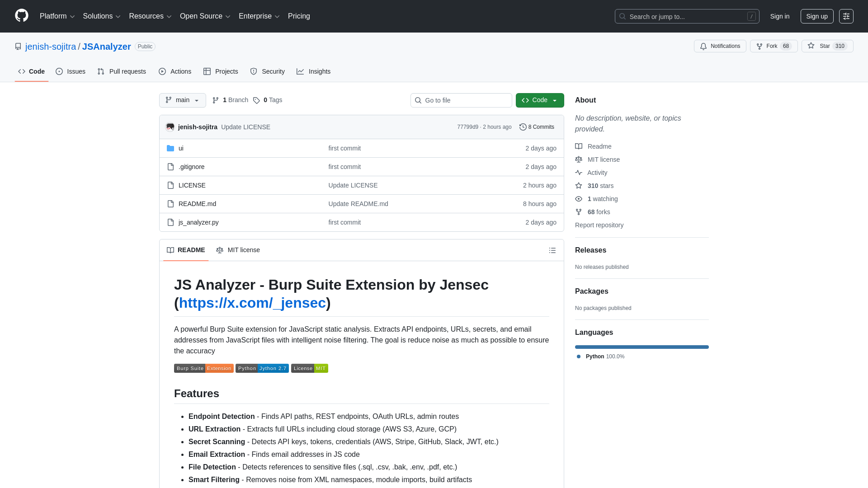Open the Pricing menu item

(x=299, y=16)
